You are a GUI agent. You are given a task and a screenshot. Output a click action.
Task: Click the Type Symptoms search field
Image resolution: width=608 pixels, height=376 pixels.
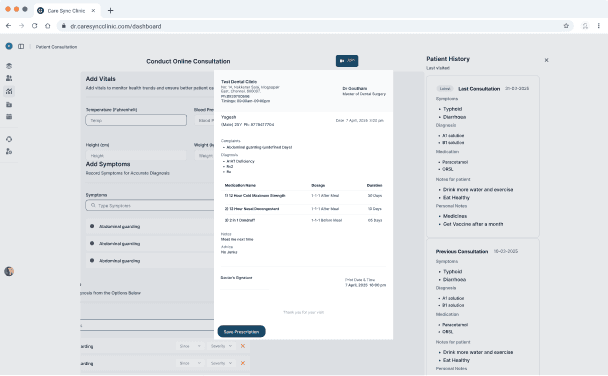click(150, 205)
